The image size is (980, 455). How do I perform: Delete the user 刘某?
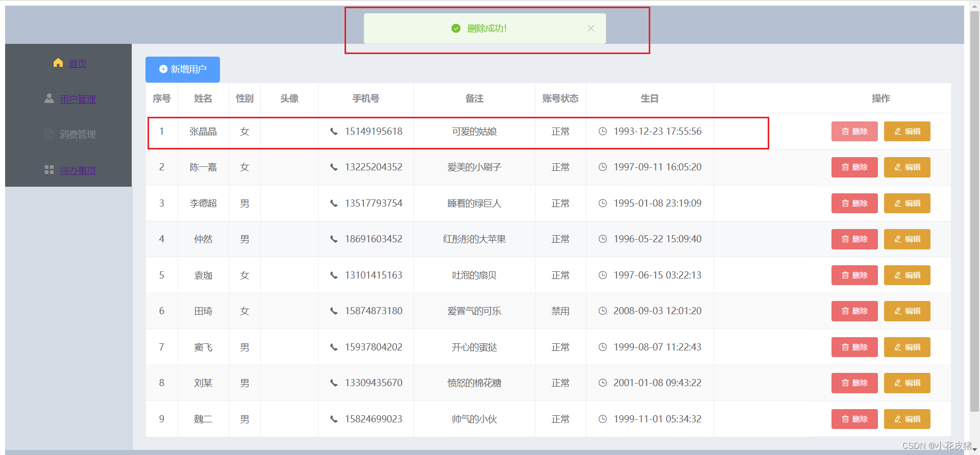[854, 383]
